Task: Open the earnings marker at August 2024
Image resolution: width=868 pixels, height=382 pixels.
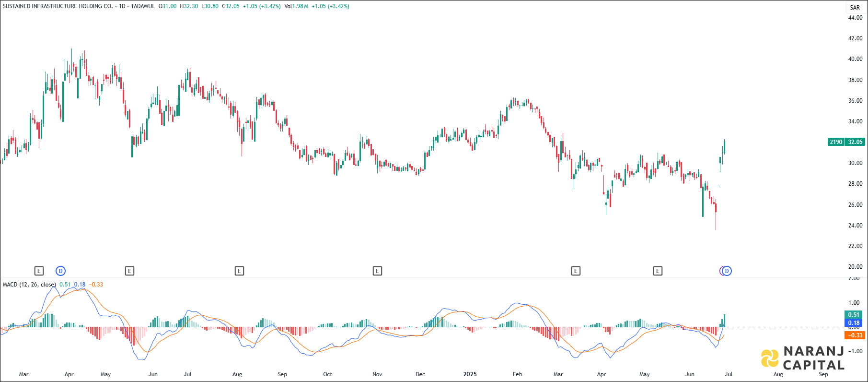Action: pyautogui.click(x=239, y=271)
